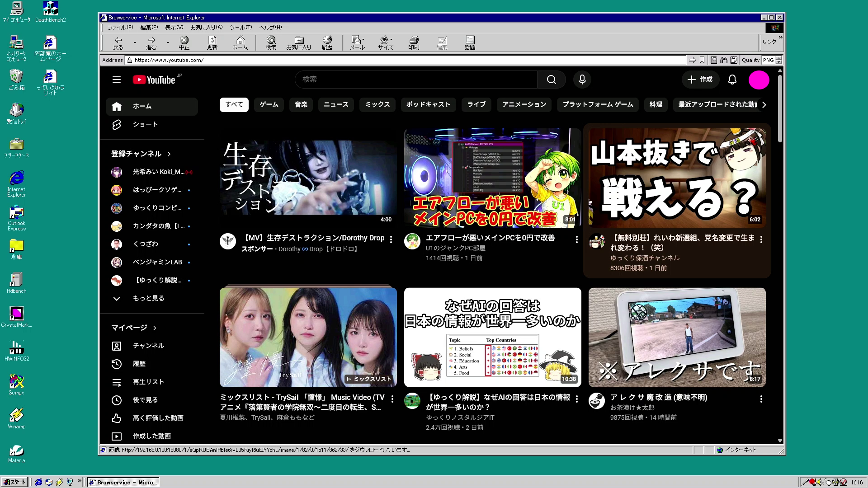Open the back button history dropdown arrow

(x=135, y=43)
